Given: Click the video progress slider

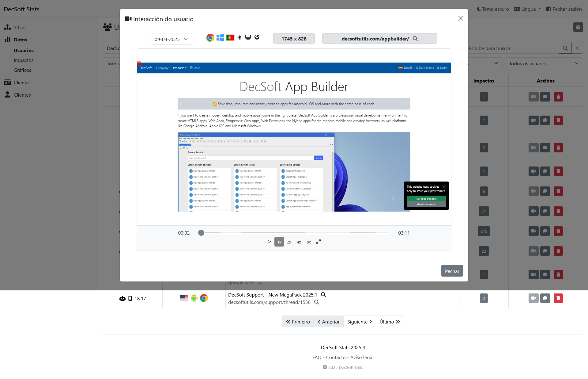Looking at the screenshot, I should [201, 233].
